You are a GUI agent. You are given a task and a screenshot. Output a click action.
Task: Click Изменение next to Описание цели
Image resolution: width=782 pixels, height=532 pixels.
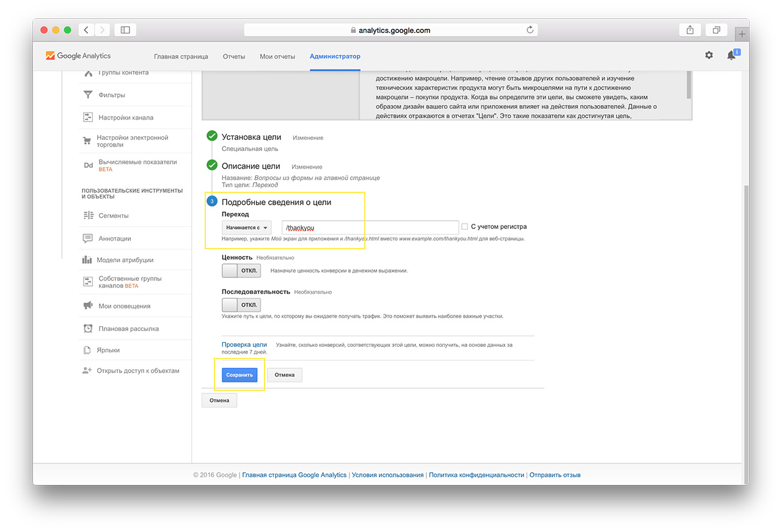pyautogui.click(x=307, y=167)
